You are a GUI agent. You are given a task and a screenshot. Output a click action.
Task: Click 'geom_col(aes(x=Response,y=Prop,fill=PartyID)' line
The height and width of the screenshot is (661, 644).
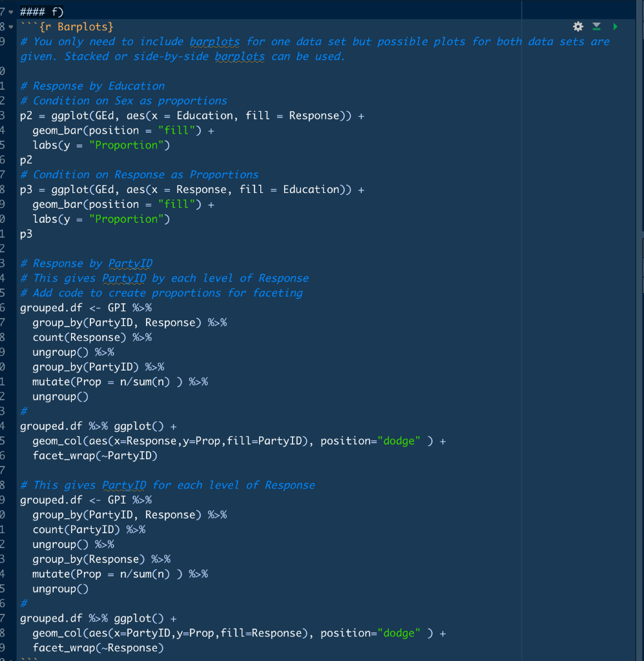tap(239, 441)
